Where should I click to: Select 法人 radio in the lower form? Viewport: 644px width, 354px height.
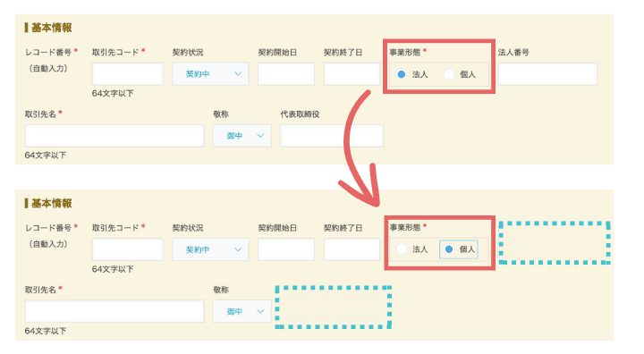[x=402, y=249]
